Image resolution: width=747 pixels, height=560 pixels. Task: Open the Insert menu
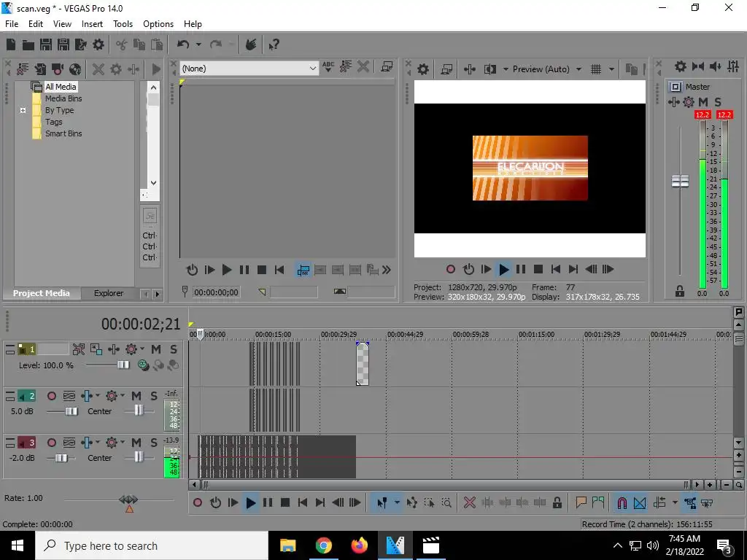(92, 24)
